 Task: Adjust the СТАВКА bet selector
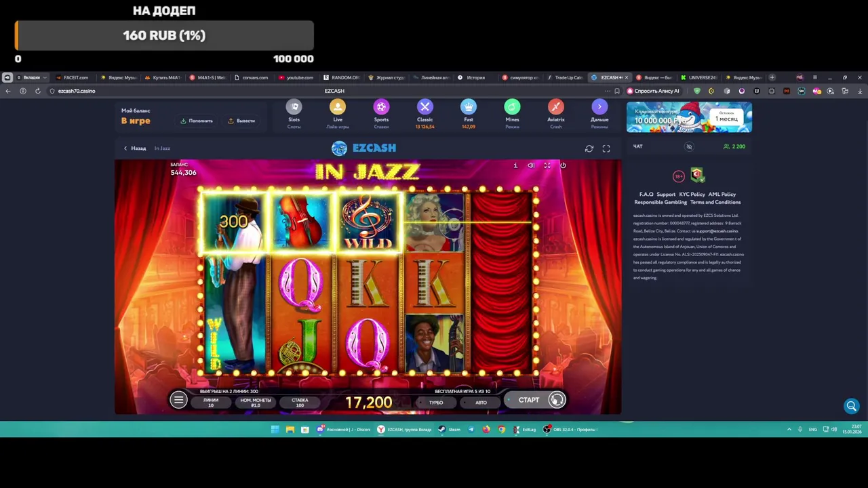point(300,402)
